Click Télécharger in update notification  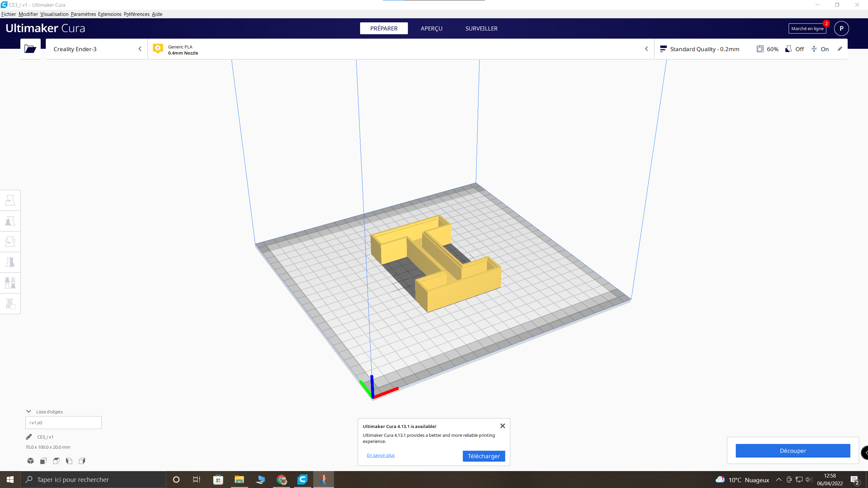pos(484,456)
